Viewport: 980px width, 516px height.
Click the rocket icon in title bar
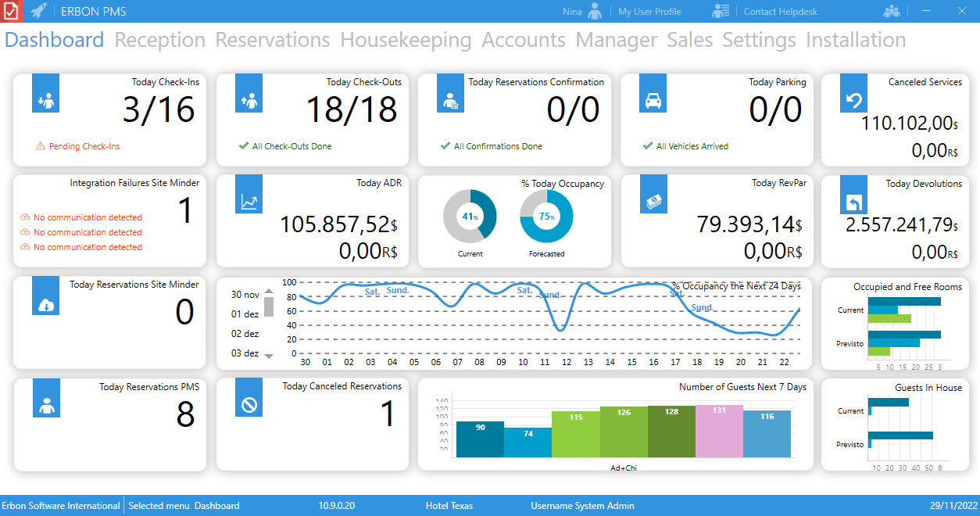(x=38, y=11)
